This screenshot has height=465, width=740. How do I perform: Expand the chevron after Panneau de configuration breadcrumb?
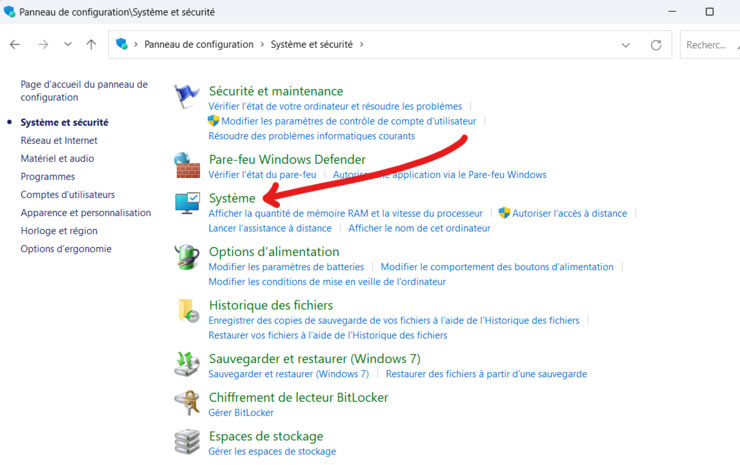point(262,44)
